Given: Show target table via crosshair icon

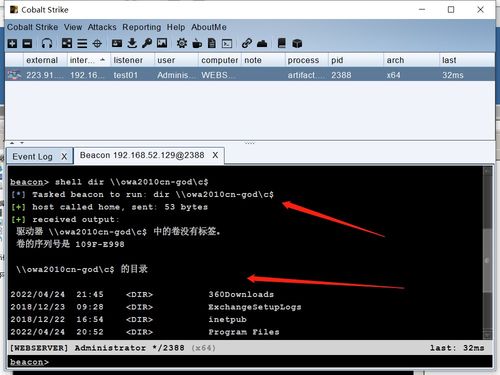Looking at the screenshot, I should pos(97,43).
